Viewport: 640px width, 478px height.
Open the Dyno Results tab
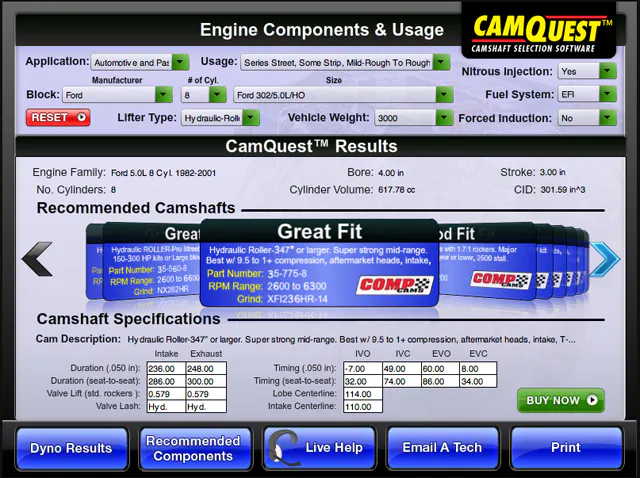71,448
